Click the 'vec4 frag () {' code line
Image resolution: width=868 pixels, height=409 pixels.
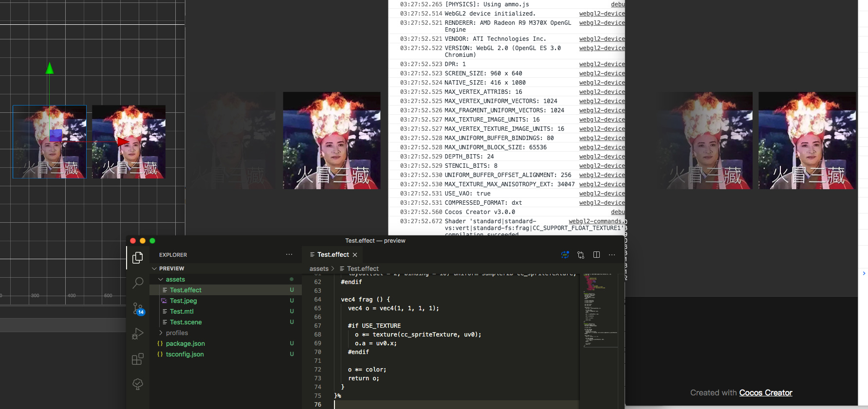click(365, 300)
